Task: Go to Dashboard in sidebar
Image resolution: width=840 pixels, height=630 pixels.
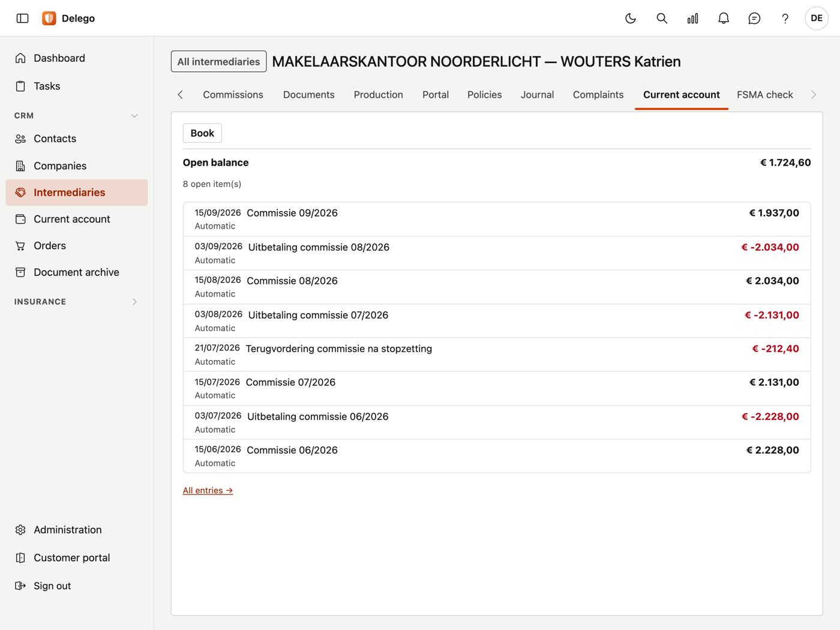Action: point(77,58)
